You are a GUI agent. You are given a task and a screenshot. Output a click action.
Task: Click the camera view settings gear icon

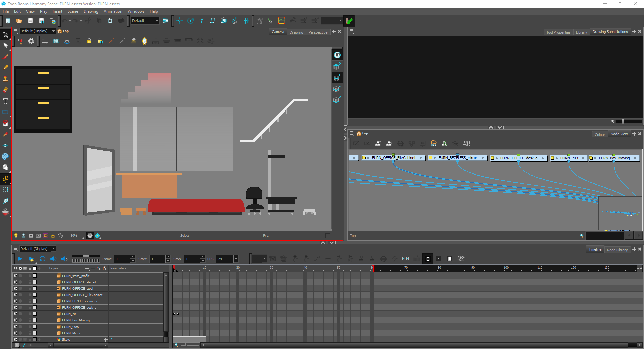click(x=31, y=41)
